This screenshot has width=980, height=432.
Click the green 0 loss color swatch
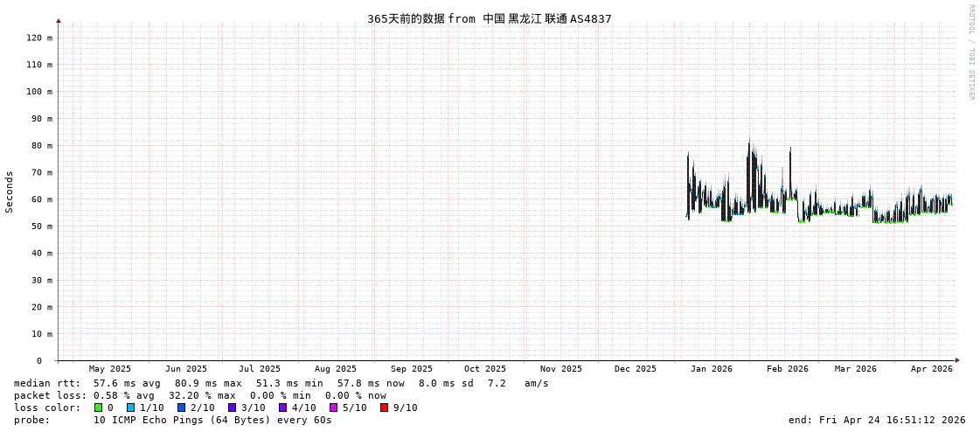click(x=98, y=408)
